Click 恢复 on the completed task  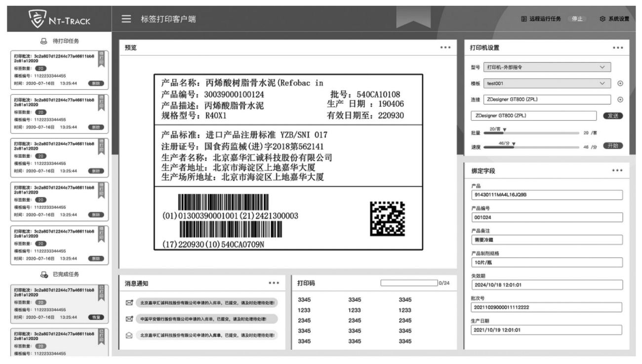coord(96,317)
